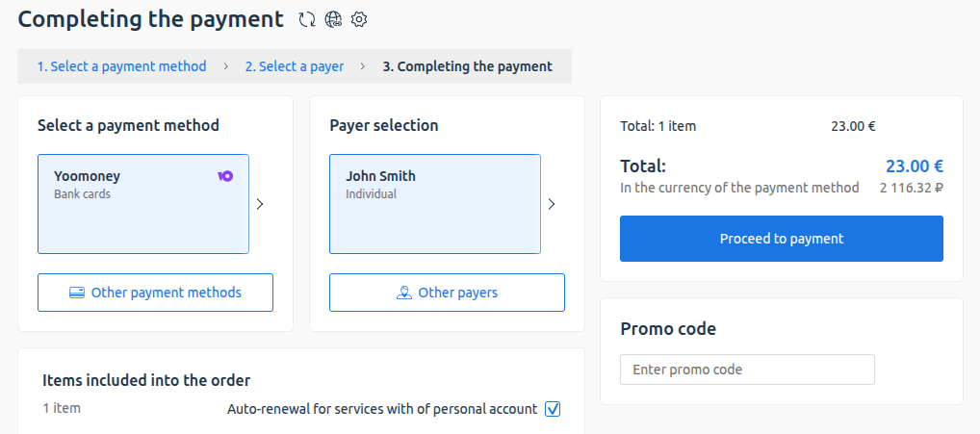This screenshot has width=980, height=434.
Task: Select the Yoomoney Bank cards payment card
Action: tap(143, 204)
